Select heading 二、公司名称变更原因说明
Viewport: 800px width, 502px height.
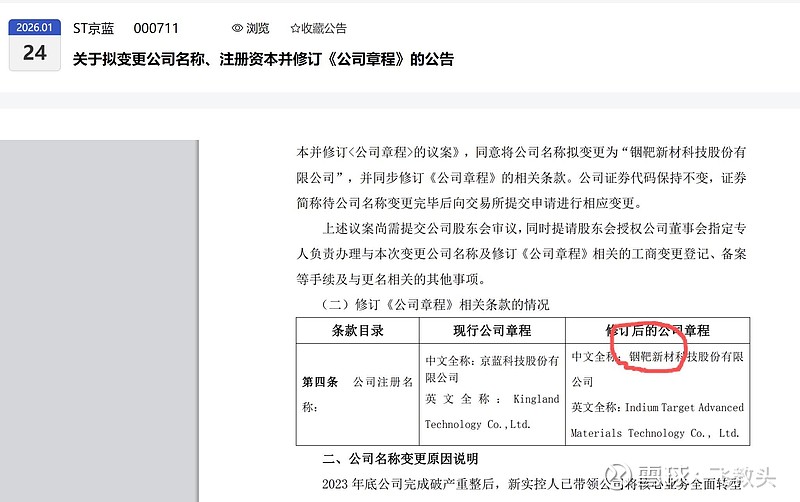pyautogui.click(x=400, y=459)
